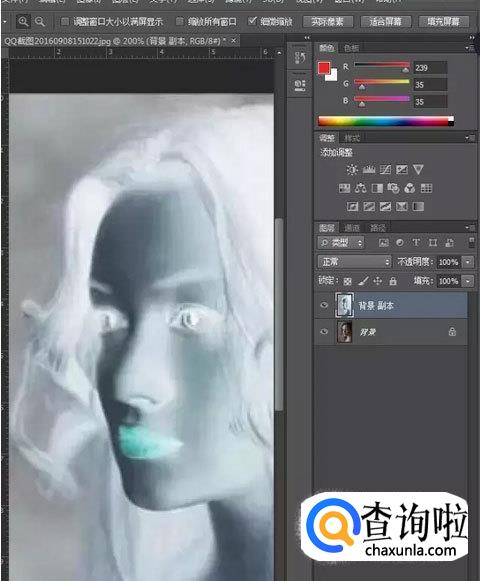Viewport: 480px width, 581px height.
Task: Add a Brightness/Contrast adjustment layer
Action: pos(352,170)
